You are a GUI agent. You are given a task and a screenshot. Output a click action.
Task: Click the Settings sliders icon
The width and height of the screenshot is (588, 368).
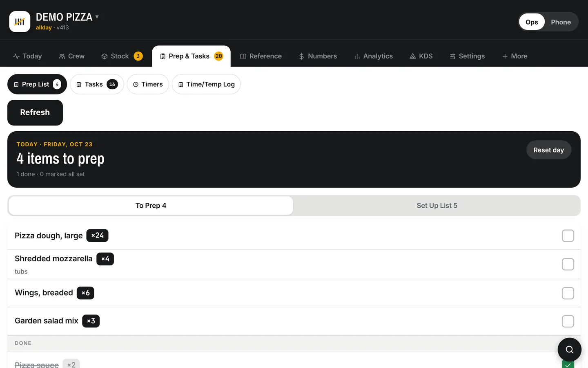point(453,56)
